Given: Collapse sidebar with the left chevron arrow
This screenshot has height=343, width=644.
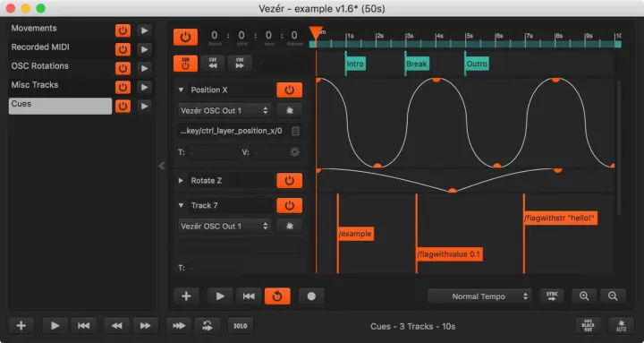Looking at the screenshot, I should [x=162, y=166].
